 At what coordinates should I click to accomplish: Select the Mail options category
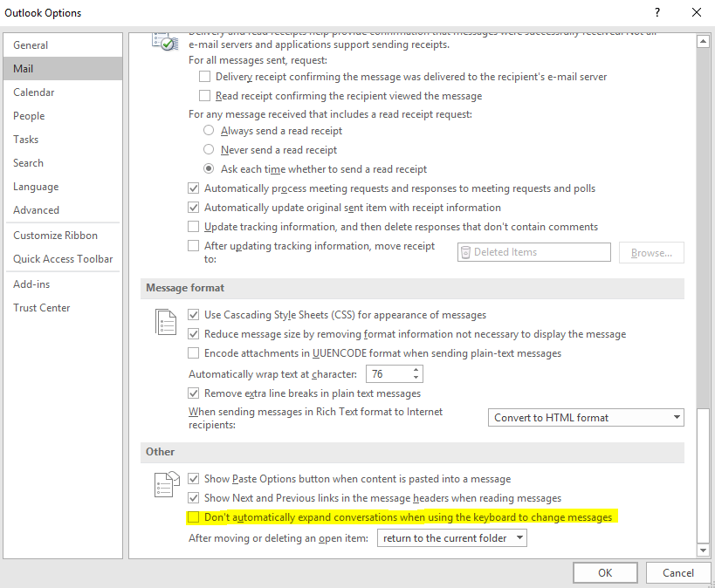coord(63,69)
